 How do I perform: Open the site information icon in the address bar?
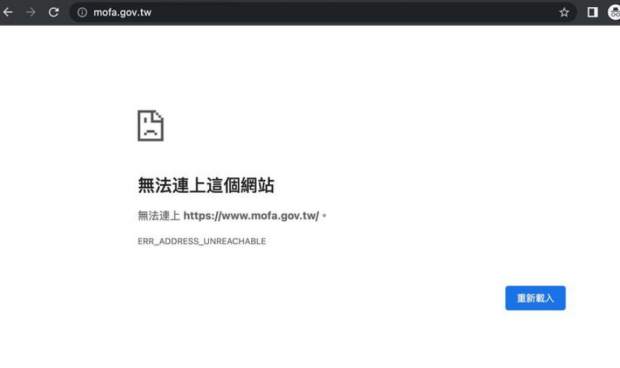click(x=82, y=13)
